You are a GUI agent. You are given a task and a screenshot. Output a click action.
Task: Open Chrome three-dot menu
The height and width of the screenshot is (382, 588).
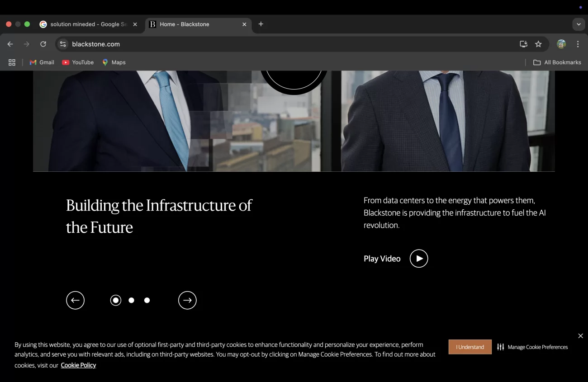pyautogui.click(x=578, y=44)
